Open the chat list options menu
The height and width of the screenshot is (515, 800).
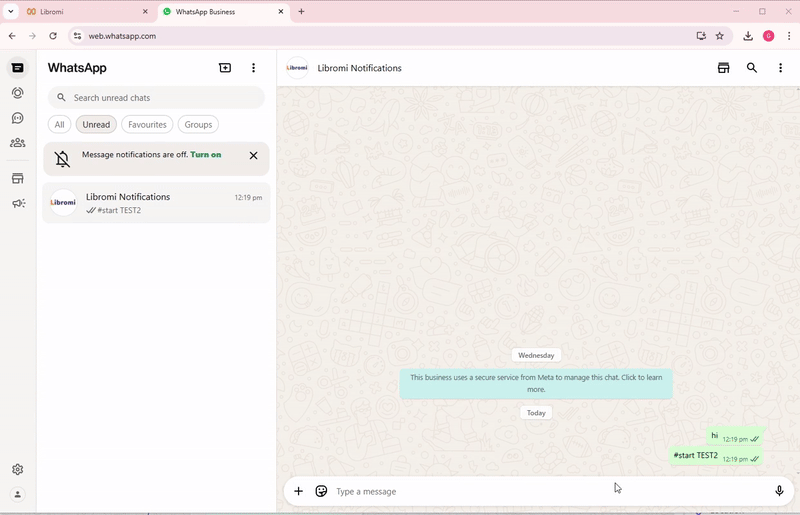tap(253, 68)
